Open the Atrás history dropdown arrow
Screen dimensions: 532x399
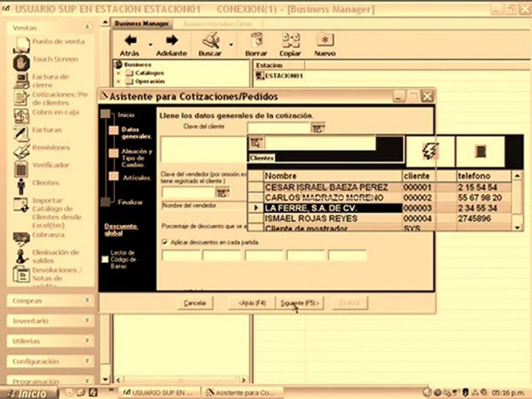(x=150, y=45)
